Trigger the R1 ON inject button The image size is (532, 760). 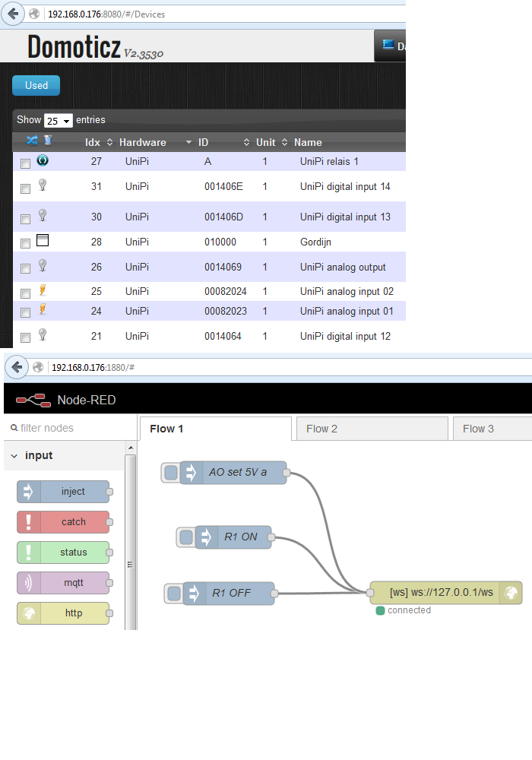[x=186, y=537]
